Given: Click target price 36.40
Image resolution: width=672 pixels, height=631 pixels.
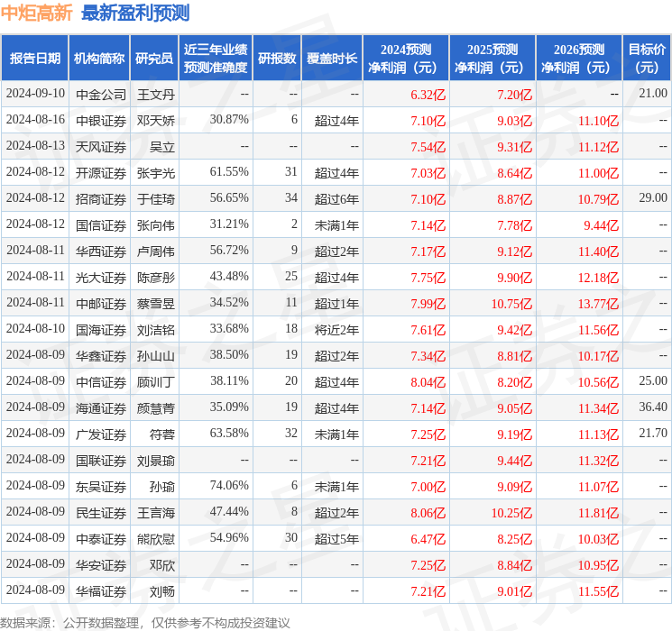Looking at the screenshot, I should tap(653, 407).
